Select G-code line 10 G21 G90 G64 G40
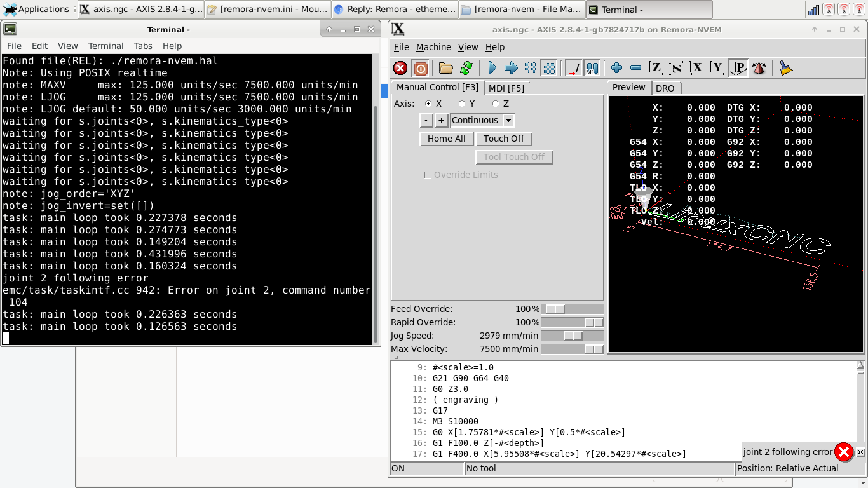The image size is (868, 488). tap(471, 378)
